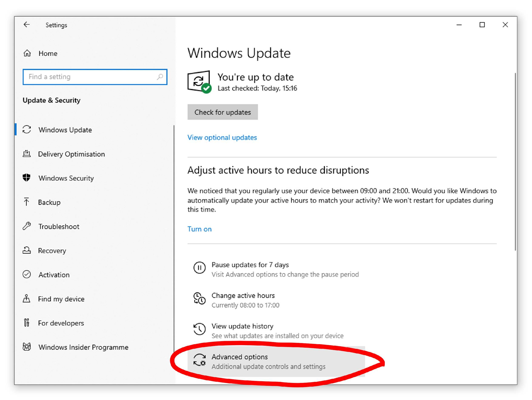Click the Find my device icon
This screenshot has width=532, height=400.
[x=27, y=299]
